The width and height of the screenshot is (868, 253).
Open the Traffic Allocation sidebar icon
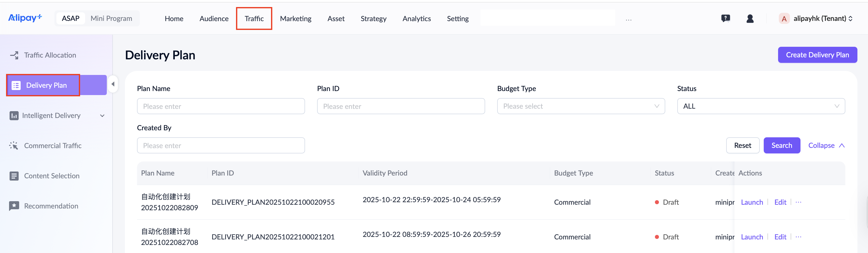pyautogui.click(x=14, y=55)
